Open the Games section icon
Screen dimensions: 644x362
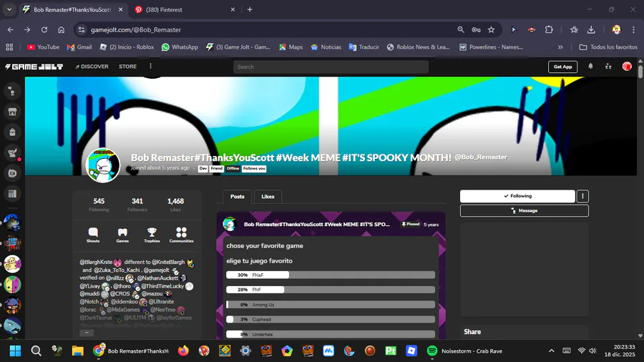click(122, 235)
